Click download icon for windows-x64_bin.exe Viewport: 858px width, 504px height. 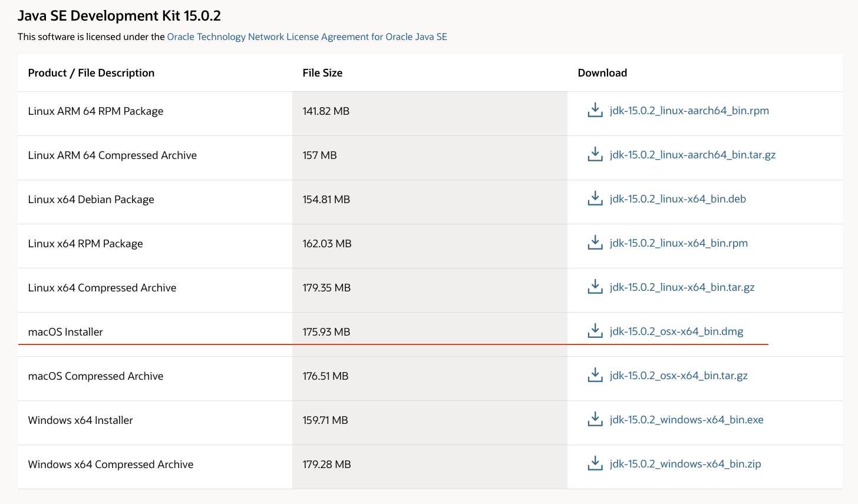coord(595,419)
